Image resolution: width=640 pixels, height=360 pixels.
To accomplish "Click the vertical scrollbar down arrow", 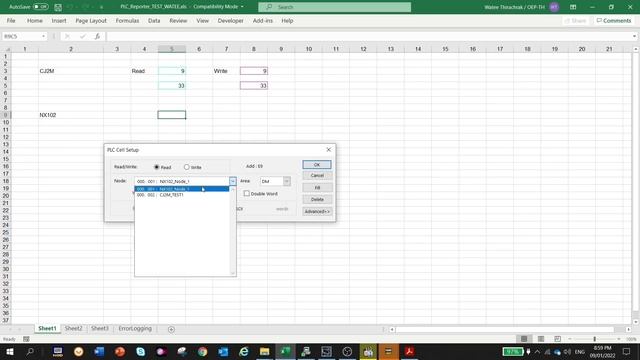I will point(636,321).
